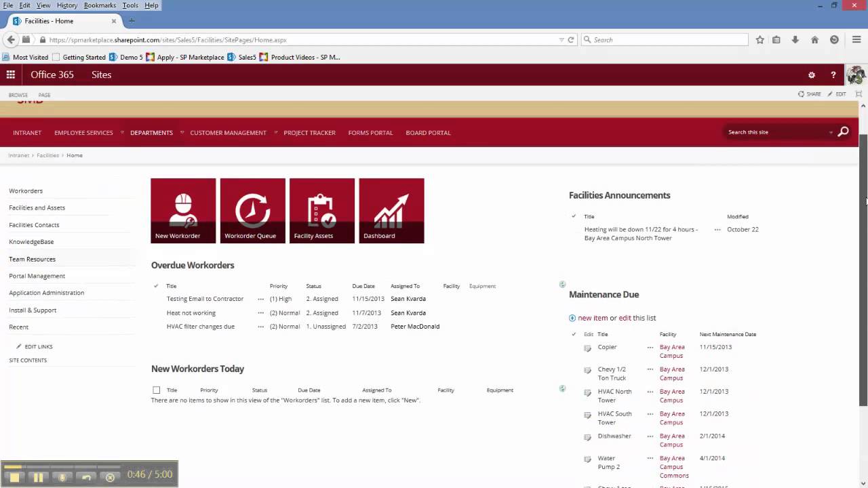Image resolution: width=868 pixels, height=488 pixels.
Task: Open the Dashboard tile
Action: point(391,211)
